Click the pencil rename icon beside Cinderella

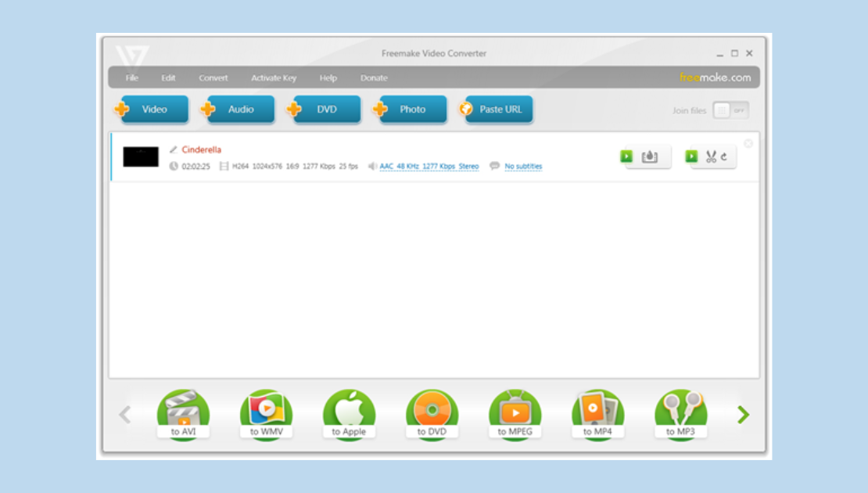point(174,149)
